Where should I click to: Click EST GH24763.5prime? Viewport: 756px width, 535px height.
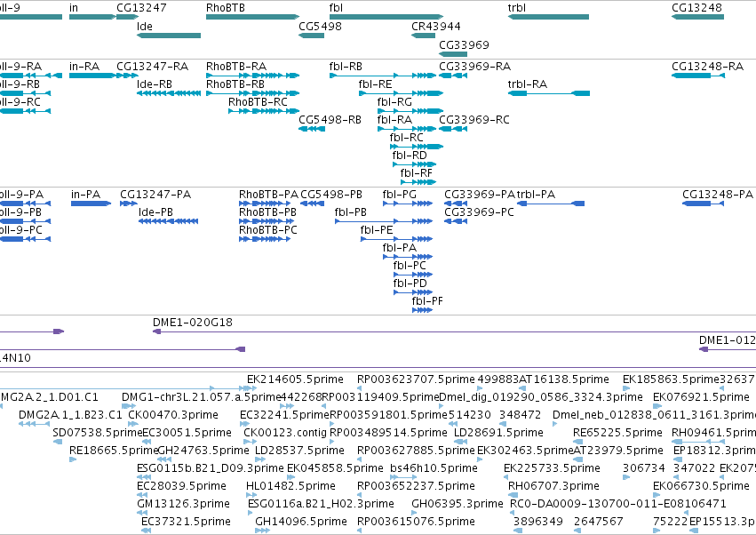[203, 451]
